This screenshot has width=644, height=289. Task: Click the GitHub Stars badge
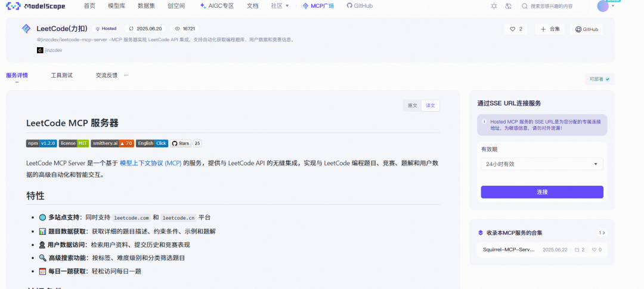click(186, 143)
